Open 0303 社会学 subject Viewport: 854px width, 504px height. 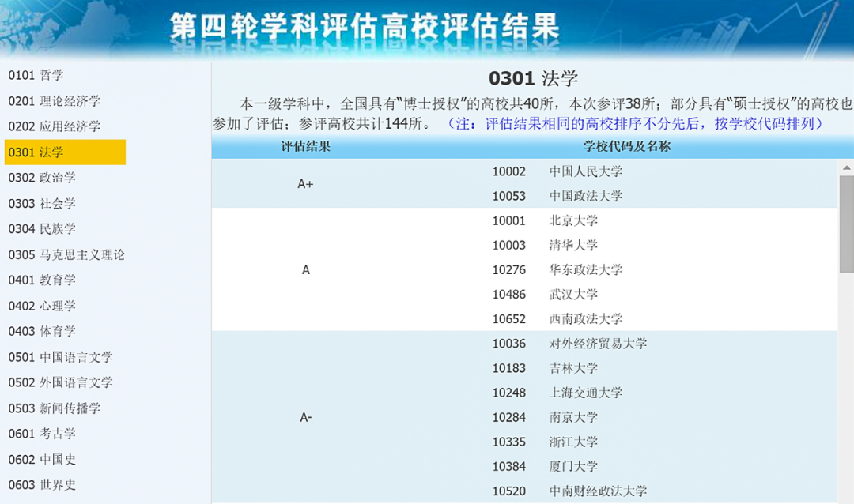(x=42, y=204)
